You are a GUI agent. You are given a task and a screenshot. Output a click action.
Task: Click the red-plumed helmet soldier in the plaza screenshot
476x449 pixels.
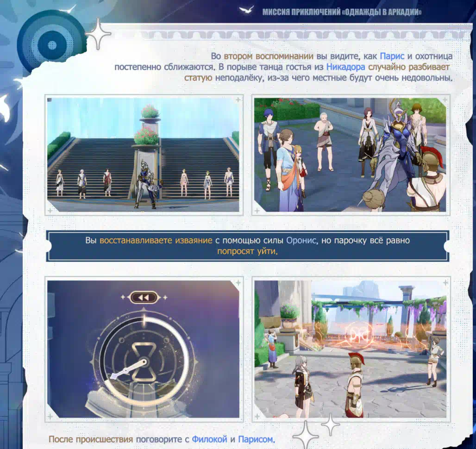tap(355, 384)
